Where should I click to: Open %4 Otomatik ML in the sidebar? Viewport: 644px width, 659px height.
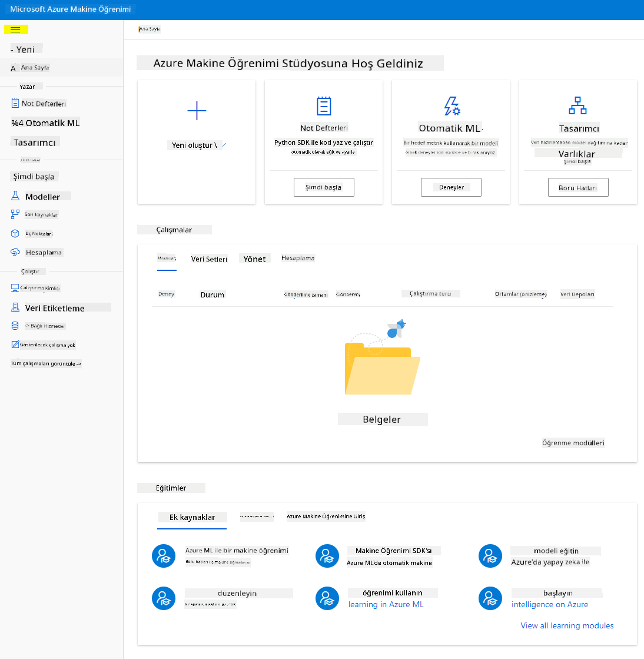click(45, 123)
